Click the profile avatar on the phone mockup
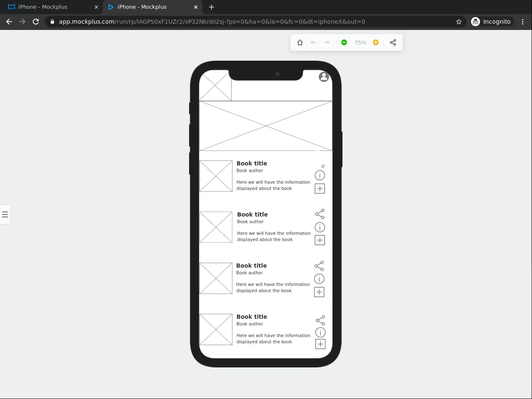 tap(324, 77)
